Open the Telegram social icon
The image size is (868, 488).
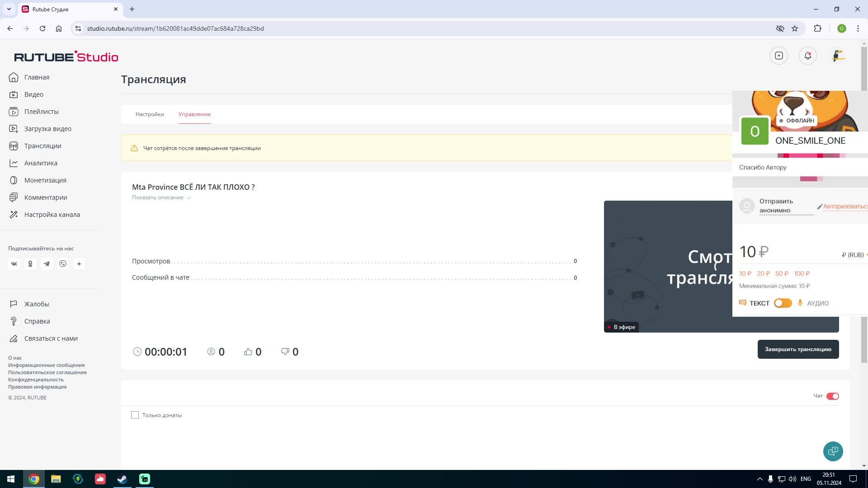[x=47, y=264]
